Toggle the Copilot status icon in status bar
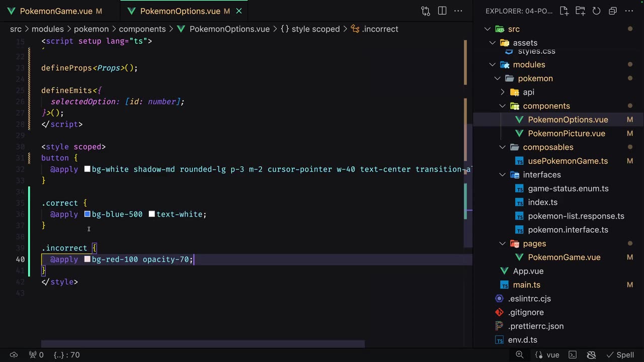 pyautogui.click(x=592, y=355)
